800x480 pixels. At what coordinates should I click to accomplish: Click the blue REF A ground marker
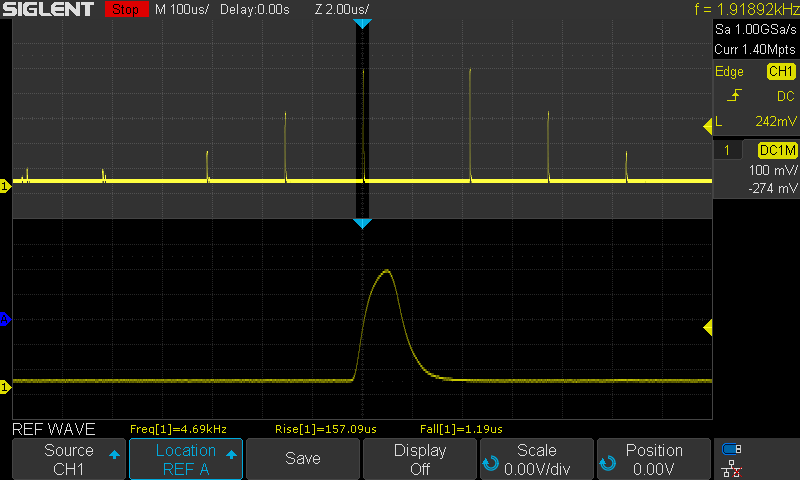tap(5, 320)
